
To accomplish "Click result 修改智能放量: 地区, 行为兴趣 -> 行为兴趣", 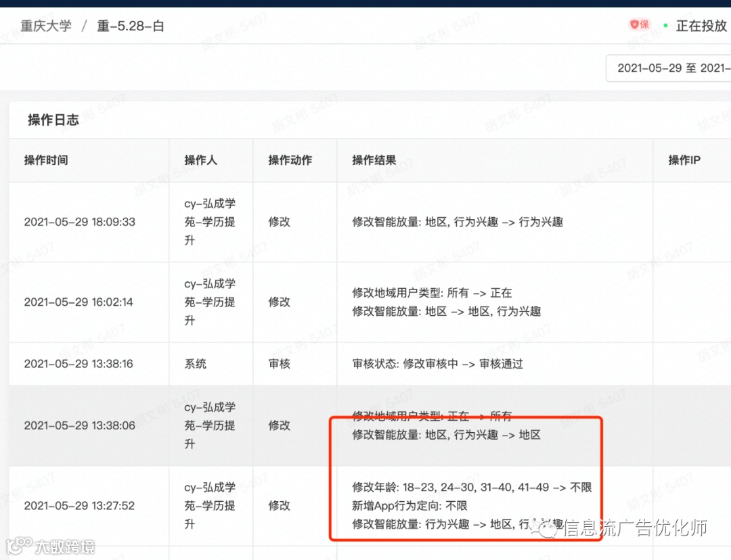I will [458, 222].
